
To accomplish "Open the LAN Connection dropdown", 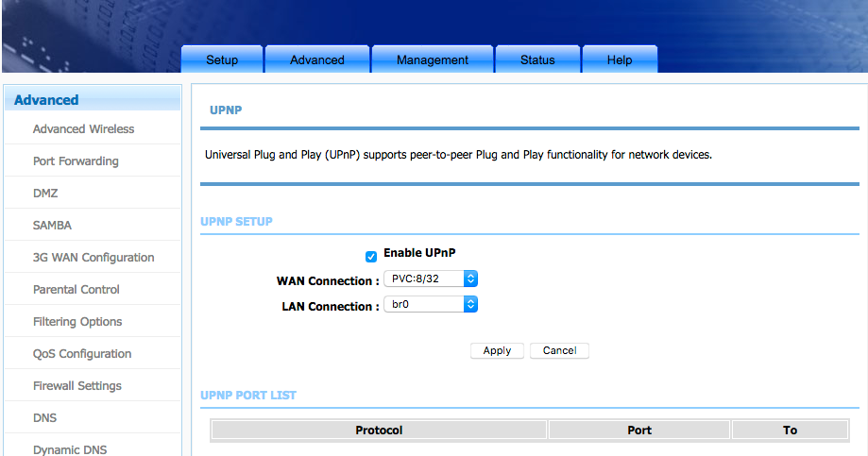I will (431, 305).
